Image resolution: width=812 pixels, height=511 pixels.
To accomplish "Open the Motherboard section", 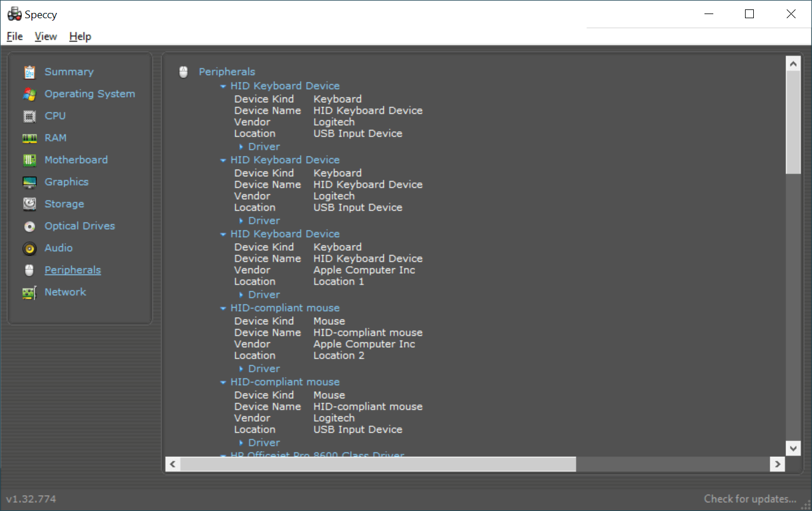I will click(x=76, y=160).
